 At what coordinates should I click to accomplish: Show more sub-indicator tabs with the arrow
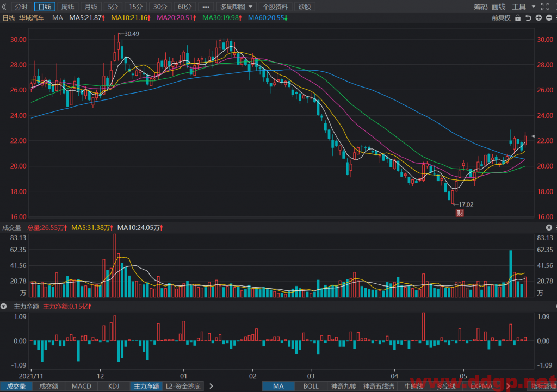tap(212, 386)
